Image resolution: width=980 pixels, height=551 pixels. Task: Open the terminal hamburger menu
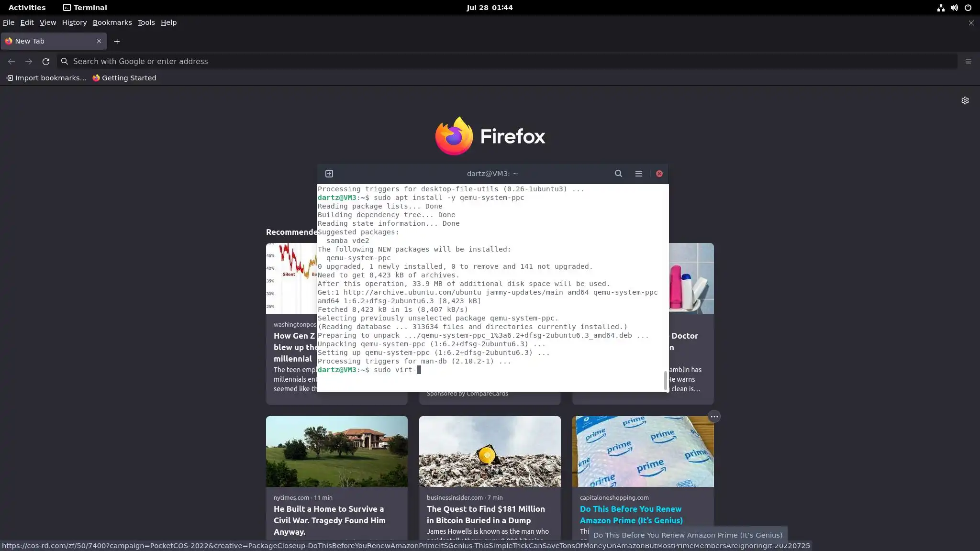638,174
